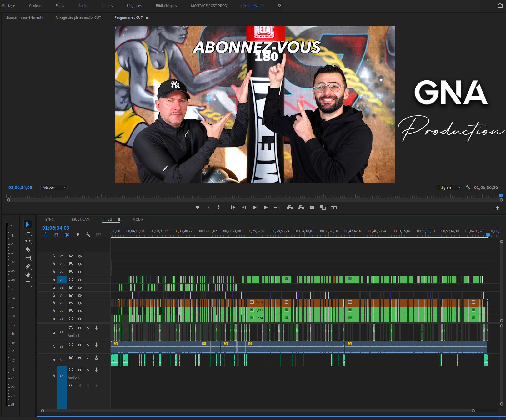Expand the workspace overflow chevron
The height and width of the screenshot is (420, 506).
click(x=279, y=6)
